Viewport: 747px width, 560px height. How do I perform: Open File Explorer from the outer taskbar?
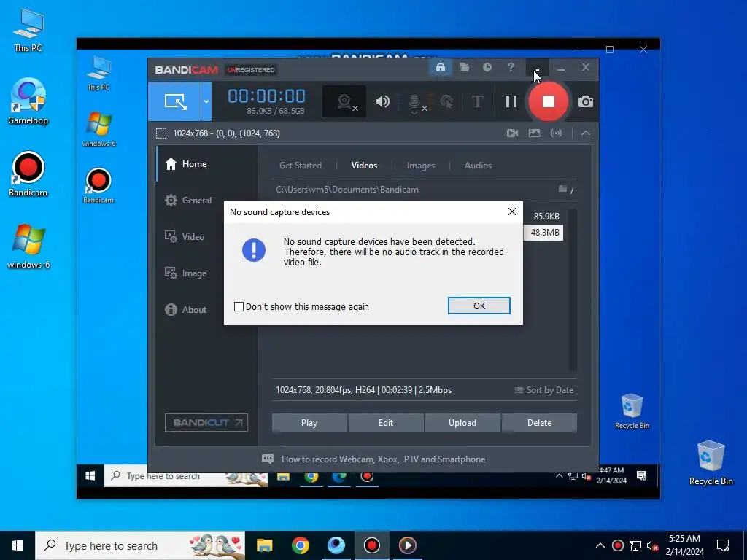tap(264, 545)
